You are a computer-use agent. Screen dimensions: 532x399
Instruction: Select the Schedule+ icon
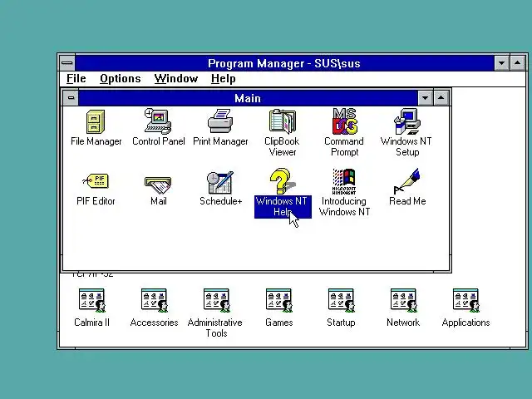[x=220, y=183]
